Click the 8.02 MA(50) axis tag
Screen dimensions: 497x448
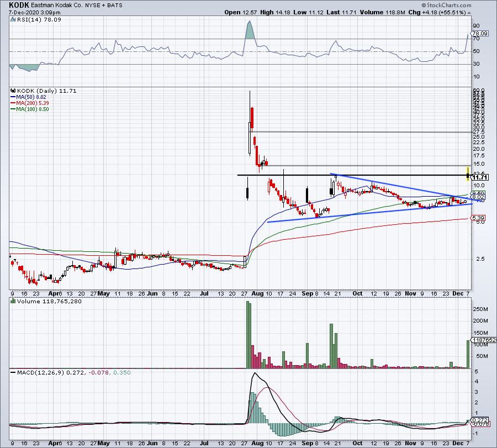pyautogui.click(x=478, y=197)
